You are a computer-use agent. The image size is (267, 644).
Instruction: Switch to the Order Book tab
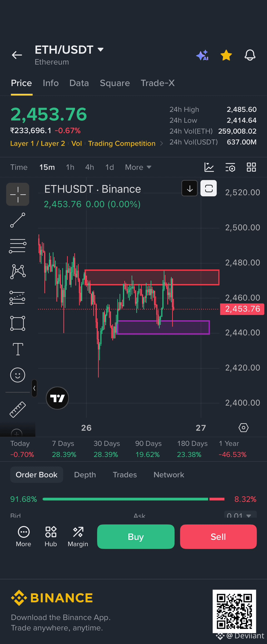click(36, 475)
